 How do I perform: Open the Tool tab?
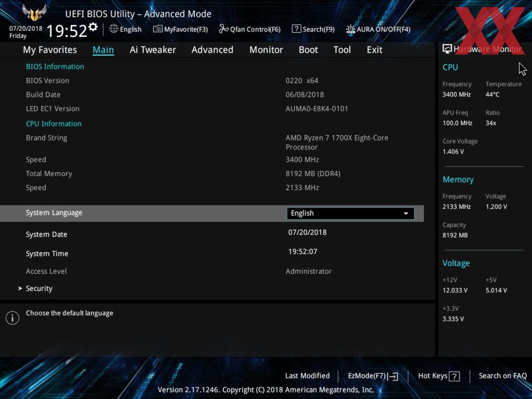342,50
